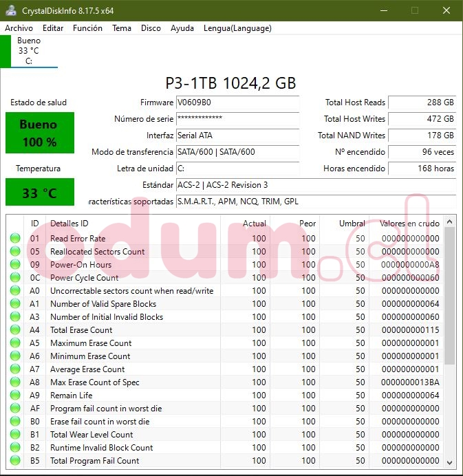The image size is (463, 476).
Task: Open the Función menu
Action: (x=87, y=28)
